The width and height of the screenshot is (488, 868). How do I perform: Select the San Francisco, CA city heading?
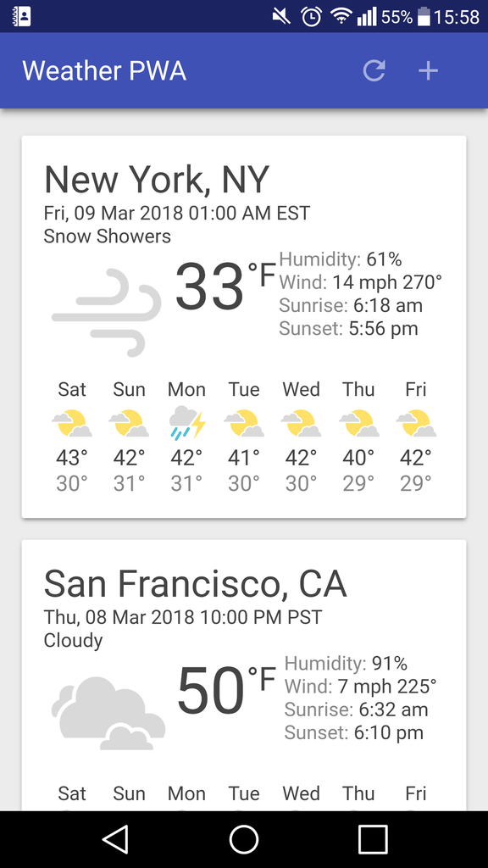click(196, 583)
